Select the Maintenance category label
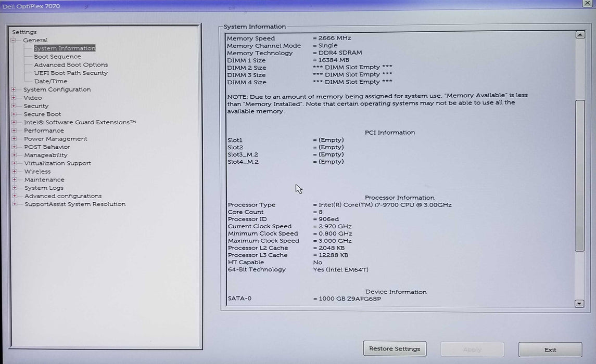This screenshot has width=596, height=364. click(x=44, y=179)
